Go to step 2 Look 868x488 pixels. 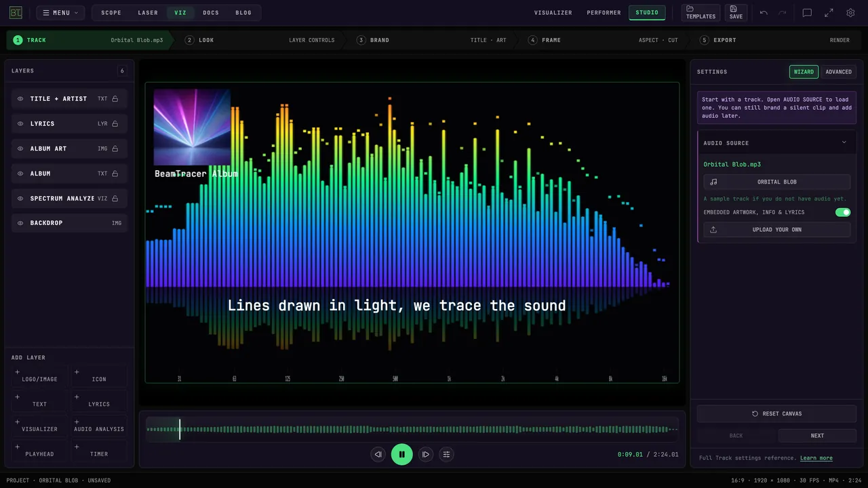pos(260,40)
